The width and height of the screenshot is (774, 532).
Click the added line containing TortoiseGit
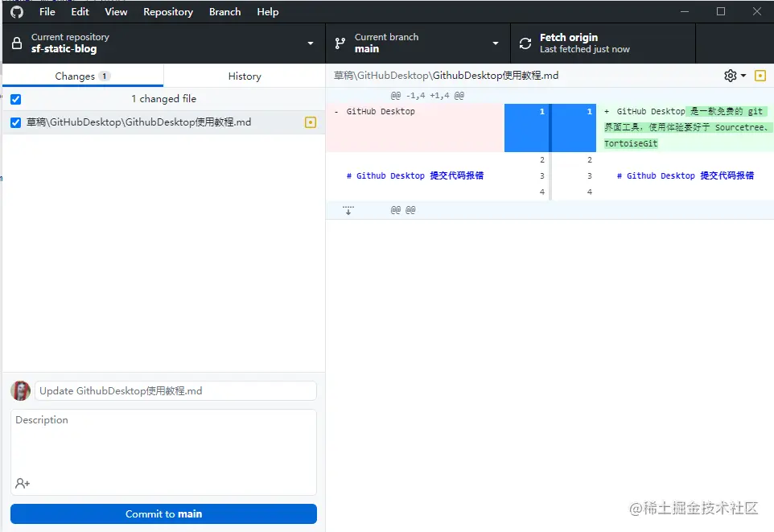point(685,127)
